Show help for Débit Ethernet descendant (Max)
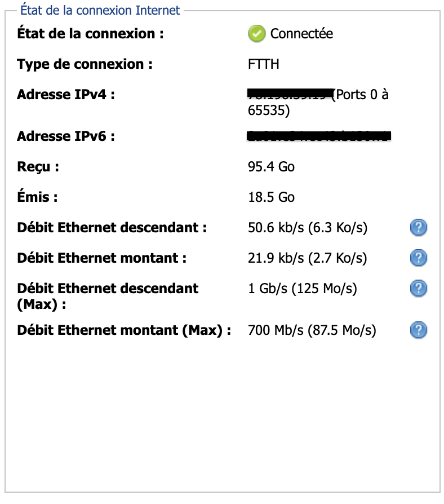 [x=418, y=289]
